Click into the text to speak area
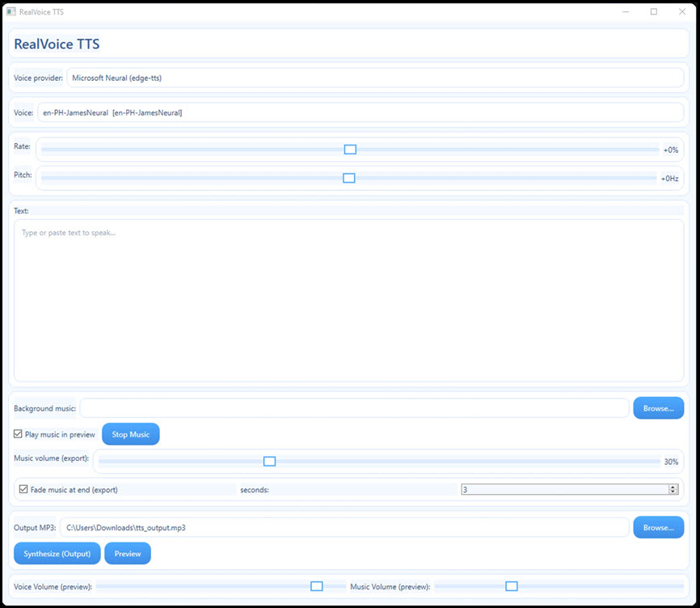The height and width of the screenshot is (608, 700). (348, 300)
